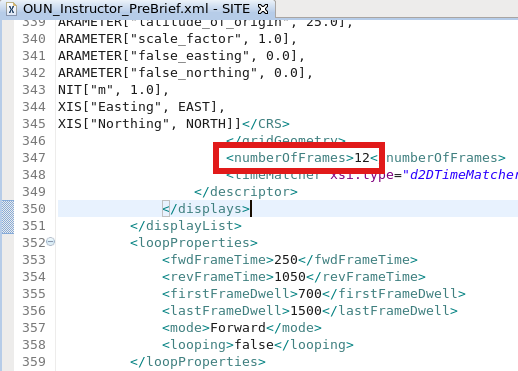The height and width of the screenshot is (371, 518).
Task: Click the looping value false
Action: tap(254, 345)
